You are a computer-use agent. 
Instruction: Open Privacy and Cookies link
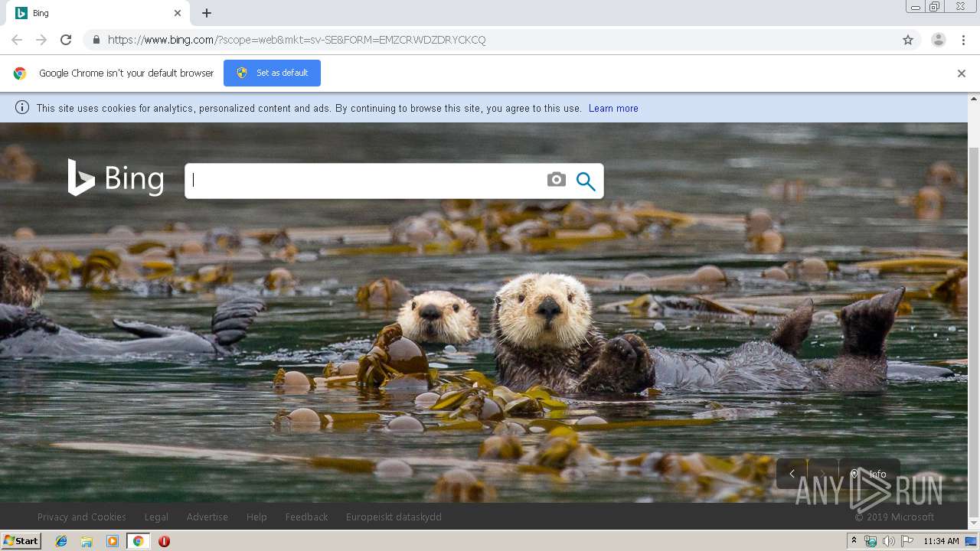[82, 517]
